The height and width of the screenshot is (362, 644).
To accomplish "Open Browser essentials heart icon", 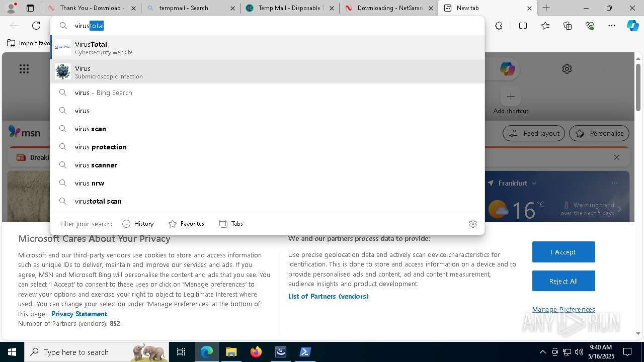I will coord(590,26).
